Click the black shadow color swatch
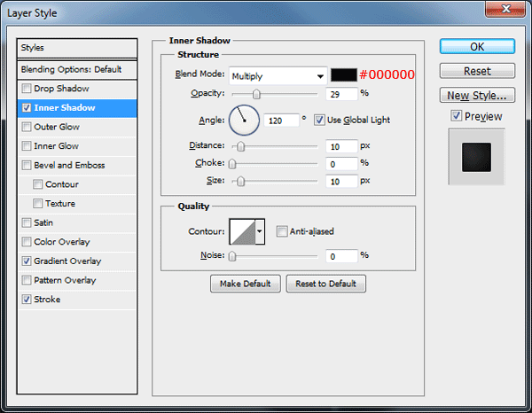This screenshot has height=413, width=532. tap(344, 75)
